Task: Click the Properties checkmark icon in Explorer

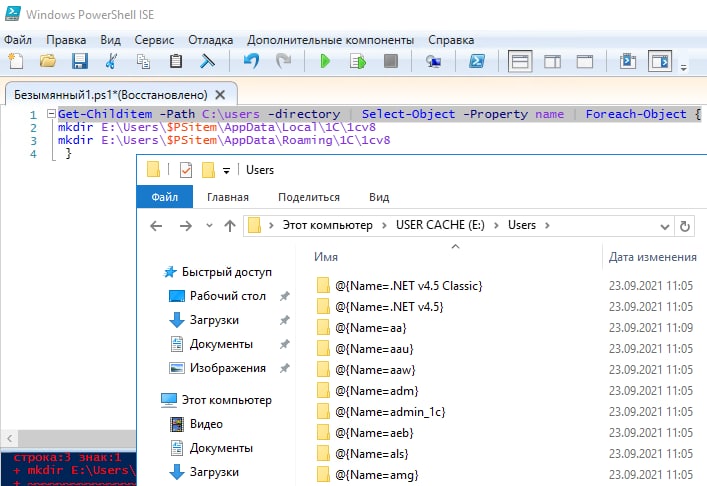Action: 186,170
